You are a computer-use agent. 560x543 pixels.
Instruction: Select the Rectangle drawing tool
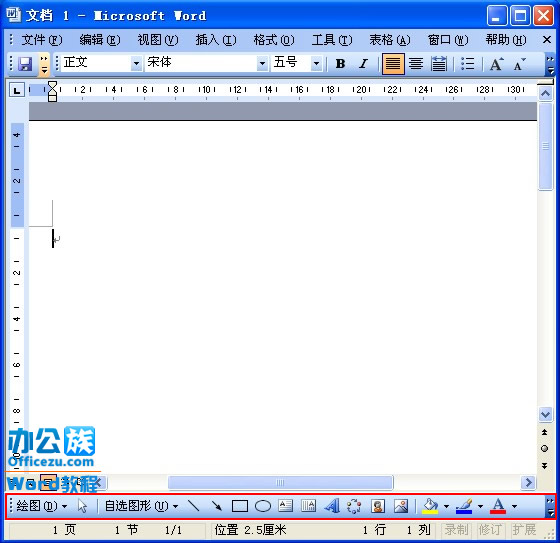[x=240, y=506]
